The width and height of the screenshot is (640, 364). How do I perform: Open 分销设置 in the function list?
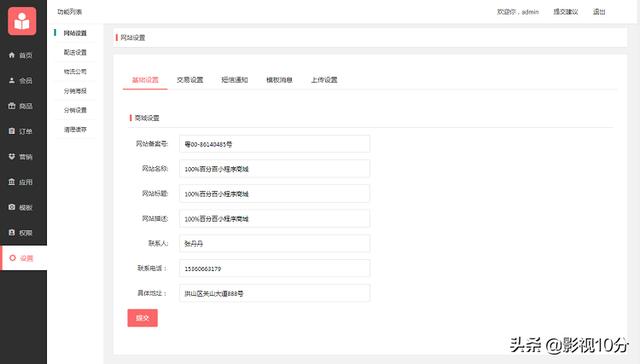click(75, 110)
